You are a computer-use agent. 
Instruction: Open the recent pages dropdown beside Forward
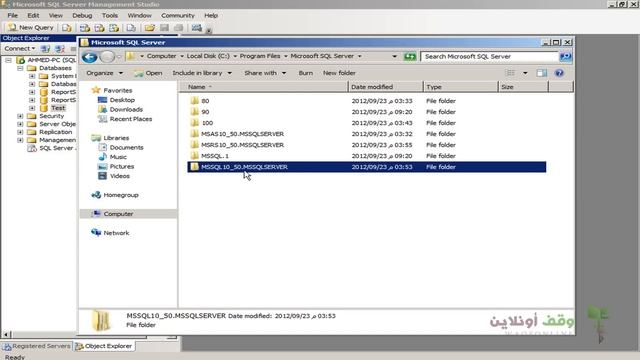119,57
